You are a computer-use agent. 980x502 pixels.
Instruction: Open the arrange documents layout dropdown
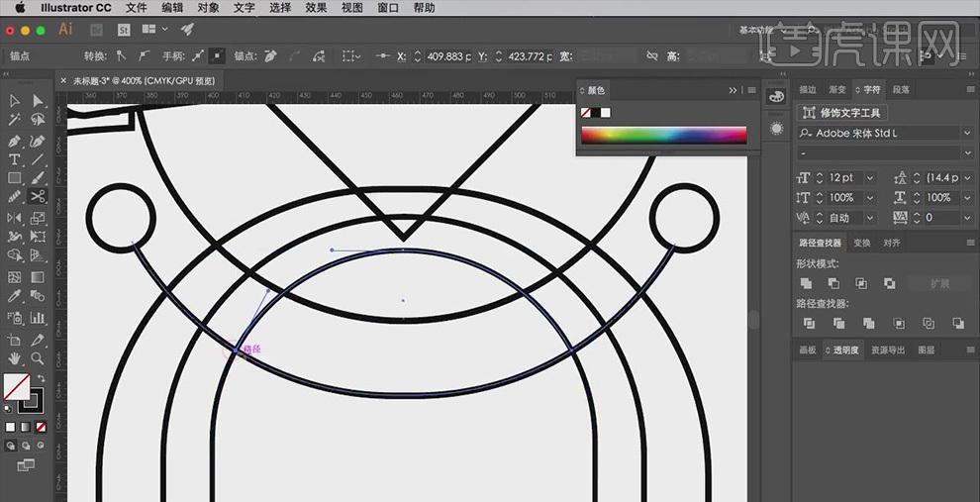pyautogui.click(x=155, y=30)
